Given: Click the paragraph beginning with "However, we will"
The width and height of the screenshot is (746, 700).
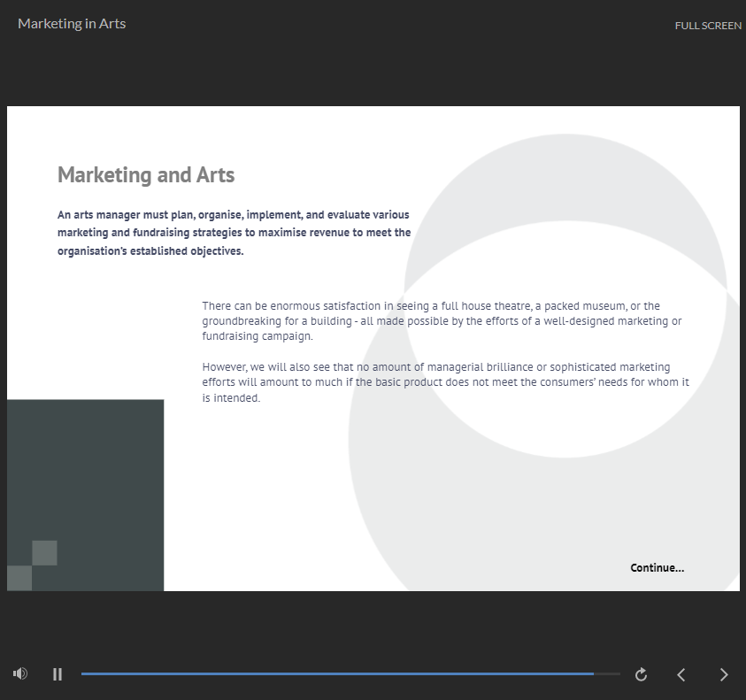Looking at the screenshot, I should point(445,382).
